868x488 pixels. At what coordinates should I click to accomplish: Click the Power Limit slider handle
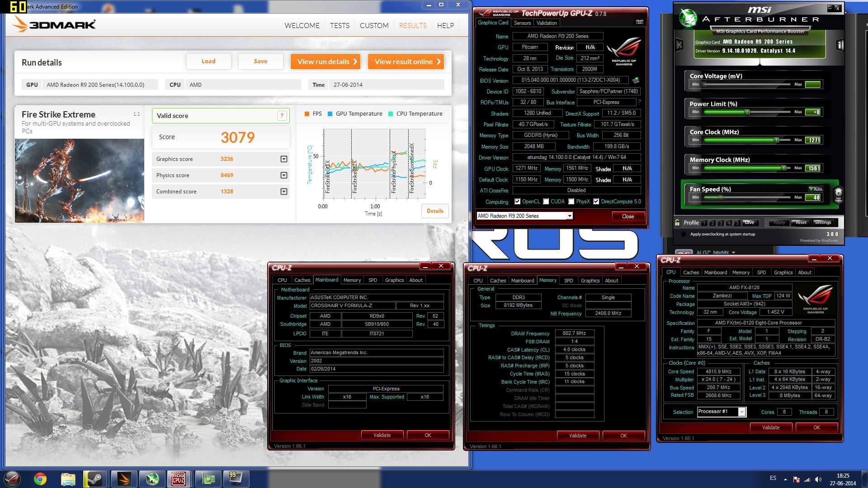click(747, 112)
